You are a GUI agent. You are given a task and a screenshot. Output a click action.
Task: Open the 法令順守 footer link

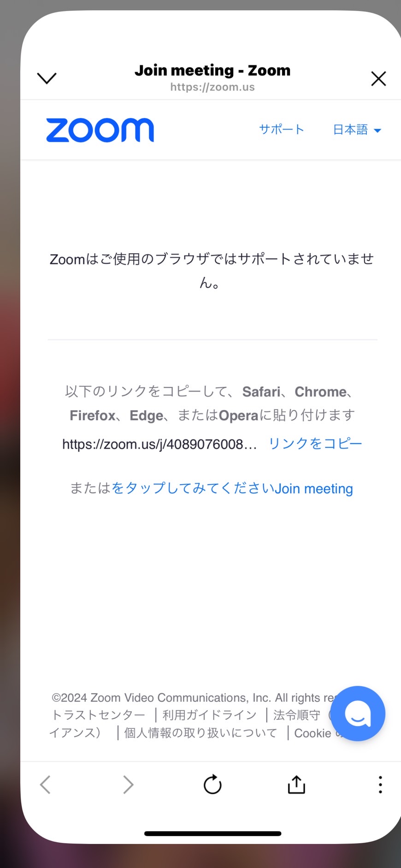pos(297,715)
